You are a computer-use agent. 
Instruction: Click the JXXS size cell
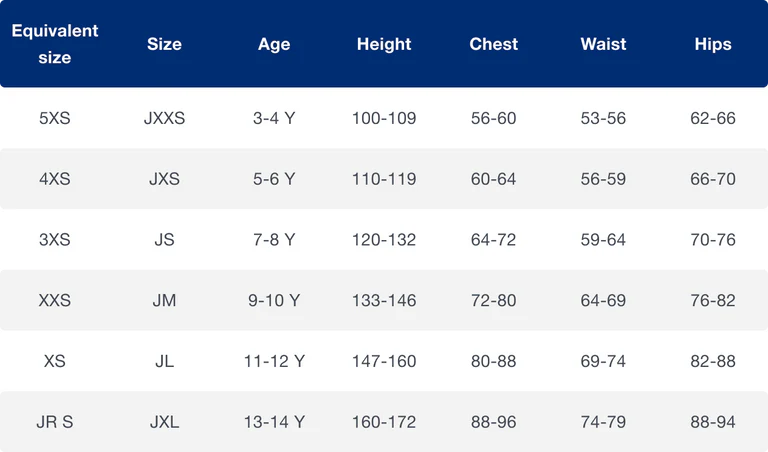coord(165,118)
